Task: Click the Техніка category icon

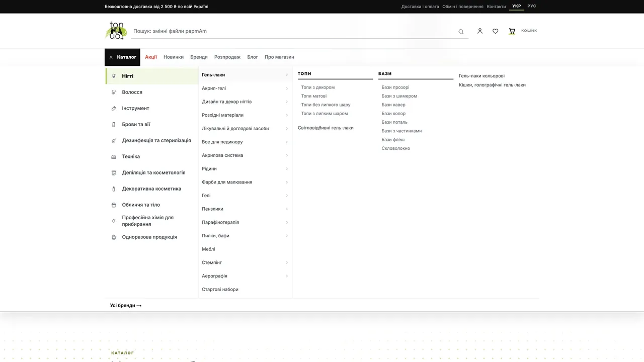Action: click(114, 157)
